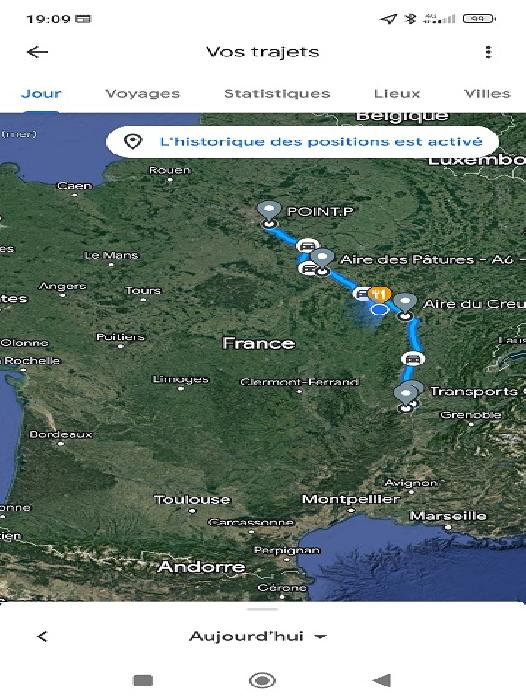This screenshot has height=700, width=526.
Task: Tap the bottom sheet drag handle
Action: coord(263,609)
